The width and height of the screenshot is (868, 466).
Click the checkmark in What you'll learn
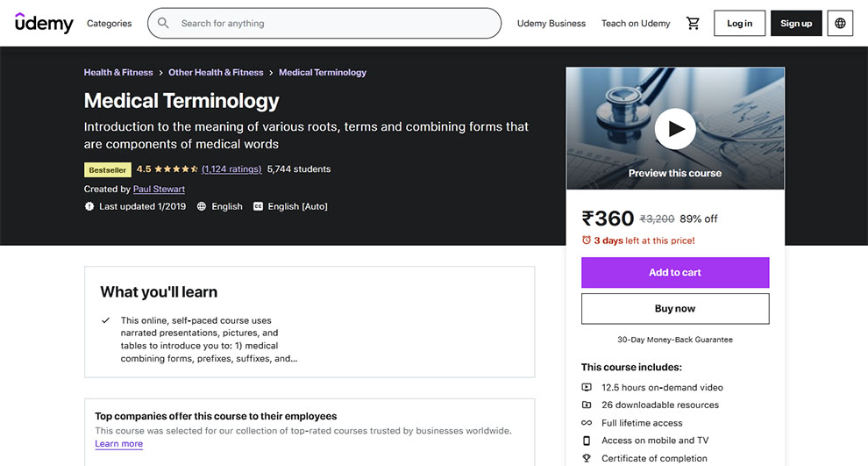click(x=106, y=320)
